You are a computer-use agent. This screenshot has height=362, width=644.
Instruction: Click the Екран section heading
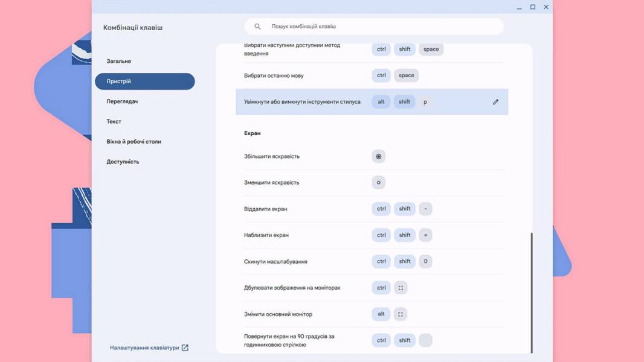coord(252,133)
